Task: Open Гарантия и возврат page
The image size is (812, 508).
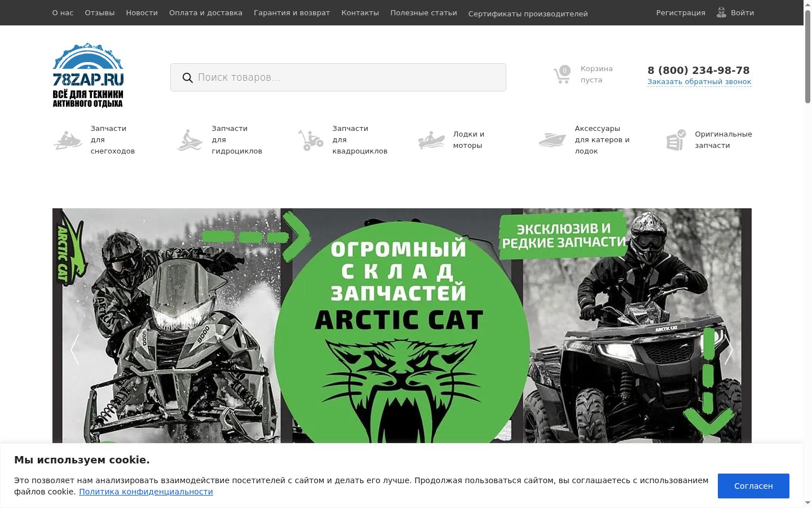Action: click(292, 12)
